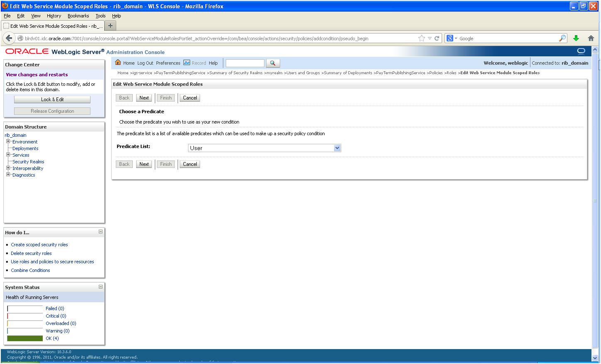Click the lower Cancel button
This screenshot has width=601, height=364.
coord(190,164)
